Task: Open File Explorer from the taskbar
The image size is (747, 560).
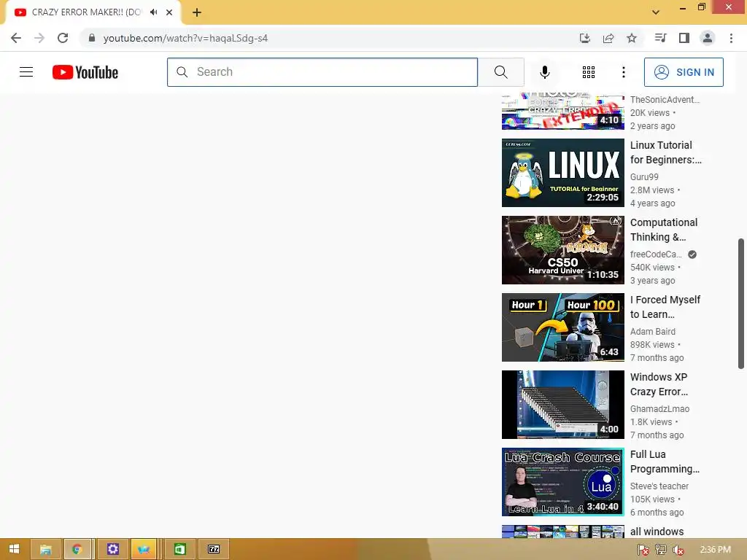Action: 46,549
